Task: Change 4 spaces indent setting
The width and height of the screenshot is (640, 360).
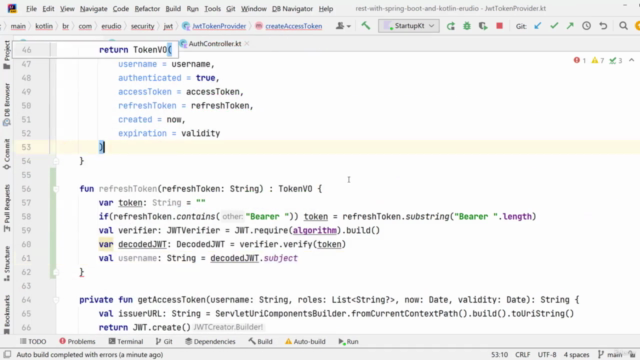Action: [576, 355]
